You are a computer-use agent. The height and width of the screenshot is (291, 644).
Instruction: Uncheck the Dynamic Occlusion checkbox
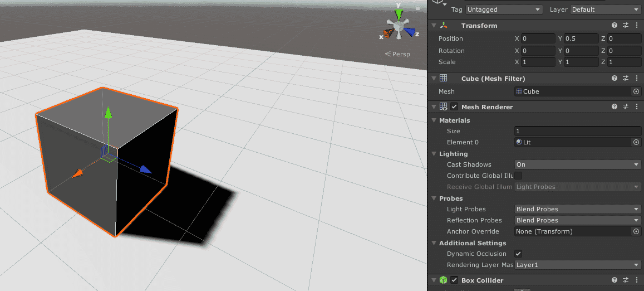click(519, 254)
